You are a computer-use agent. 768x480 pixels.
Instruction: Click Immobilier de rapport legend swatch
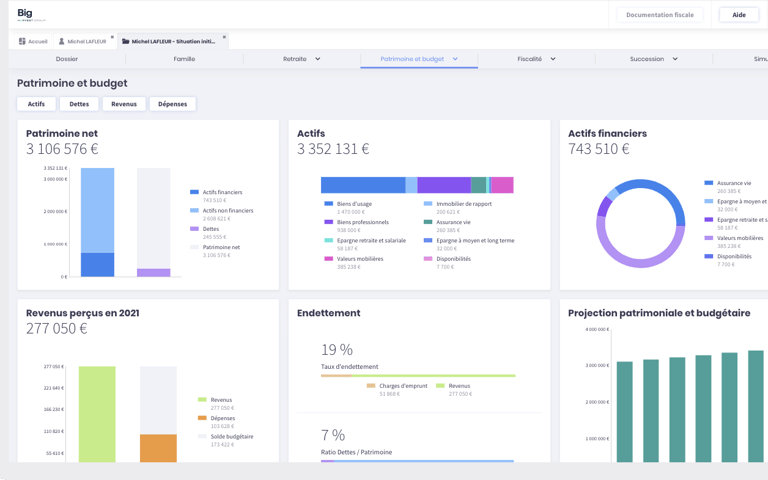(x=428, y=203)
